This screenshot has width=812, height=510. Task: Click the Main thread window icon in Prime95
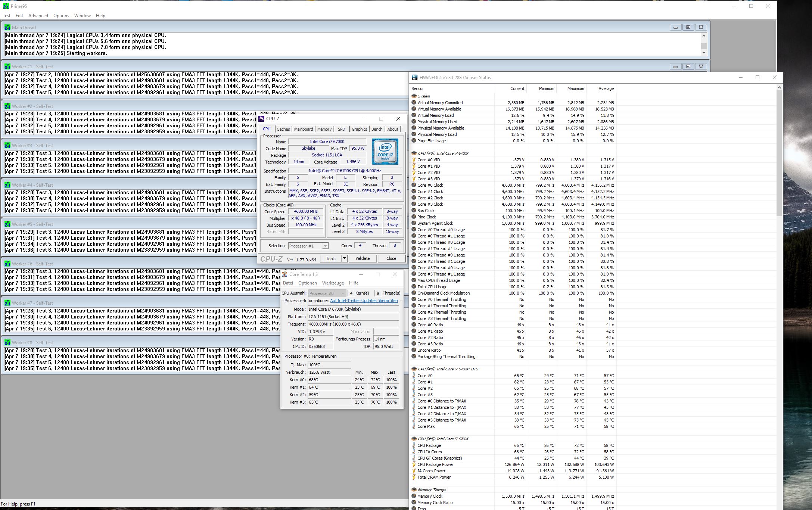pos(7,27)
